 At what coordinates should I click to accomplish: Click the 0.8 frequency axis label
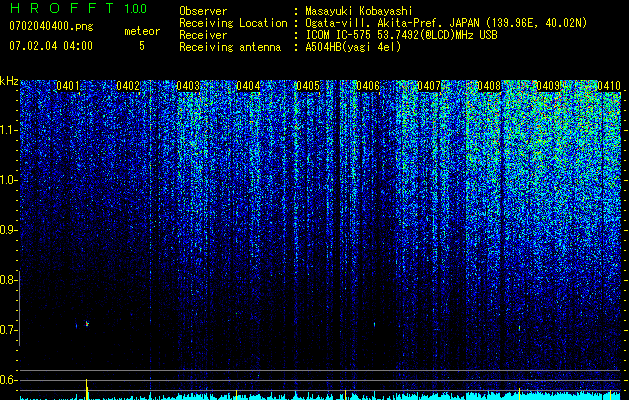pyautogui.click(x=8, y=280)
